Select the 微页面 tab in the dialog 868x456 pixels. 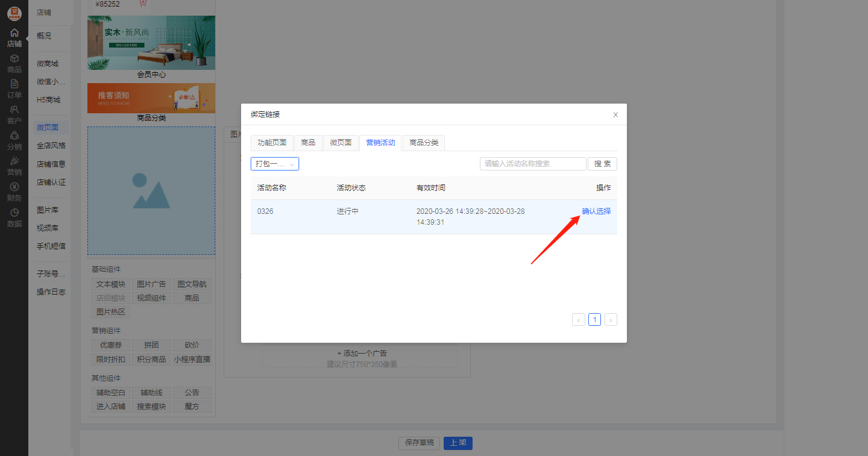(x=341, y=143)
